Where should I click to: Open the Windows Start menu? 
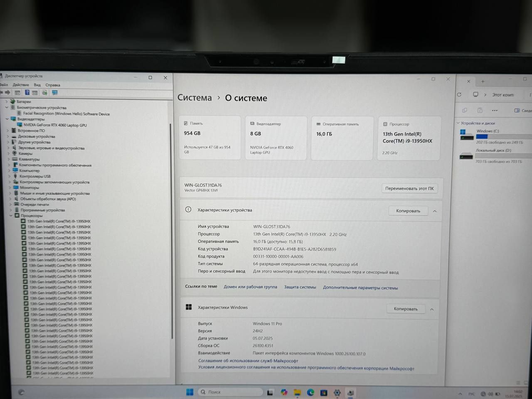[x=190, y=392]
